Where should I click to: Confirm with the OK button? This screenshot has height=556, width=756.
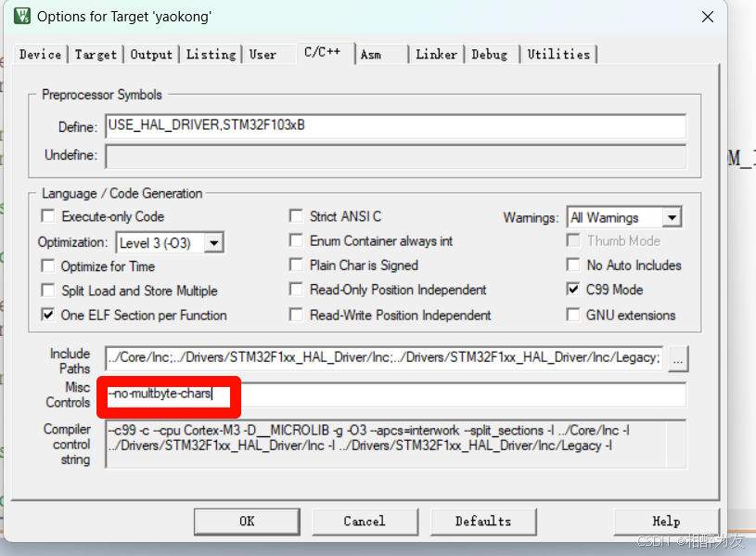pos(247,522)
